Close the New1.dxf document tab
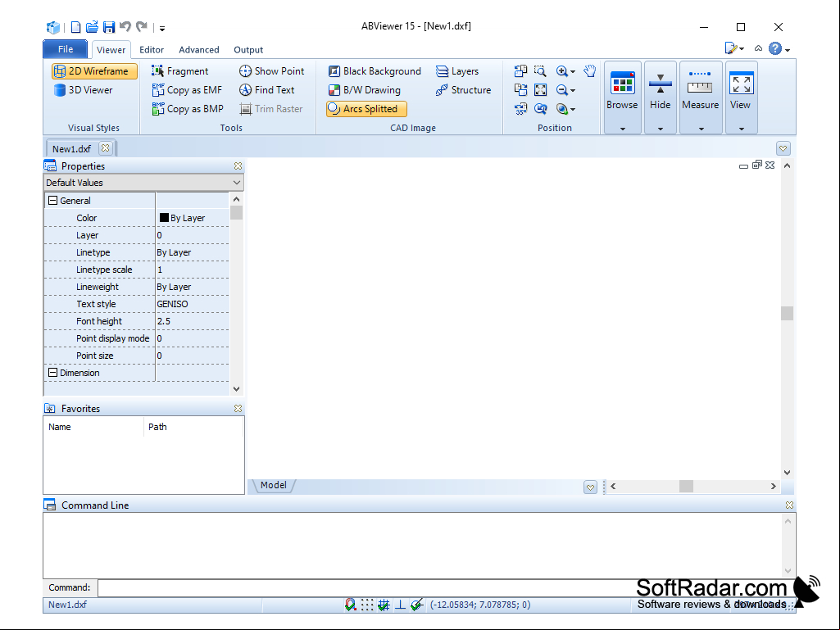Image resolution: width=840 pixels, height=630 pixels. [x=106, y=147]
